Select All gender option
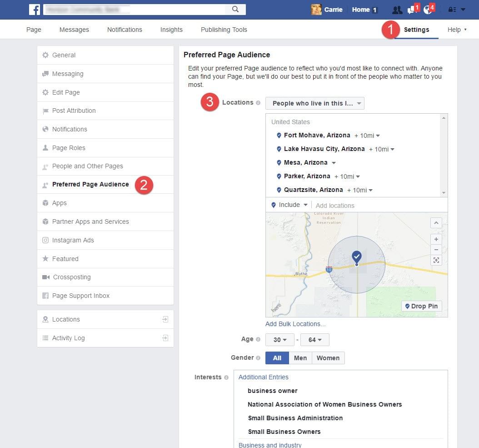Image resolution: width=479 pixels, height=448 pixels. click(x=277, y=358)
